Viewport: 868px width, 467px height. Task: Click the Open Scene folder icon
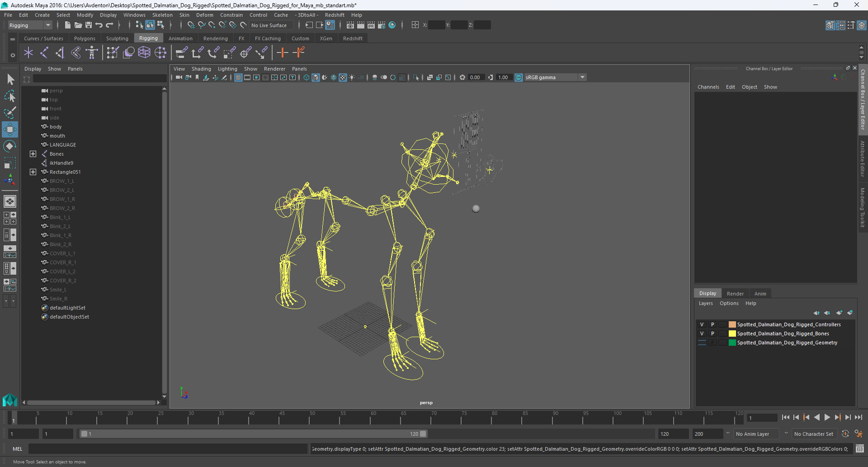[78, 25]
